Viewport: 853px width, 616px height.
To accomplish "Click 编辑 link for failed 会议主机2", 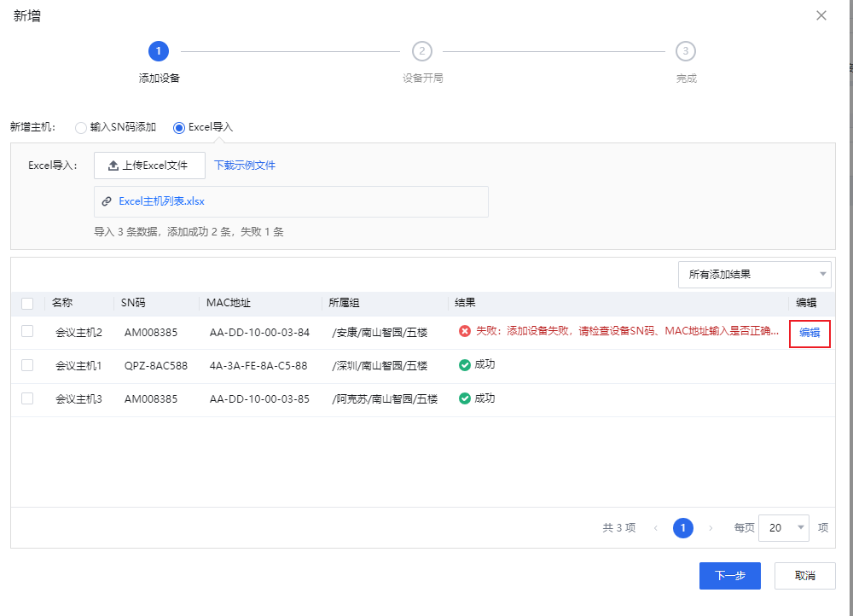I will 809,333.
